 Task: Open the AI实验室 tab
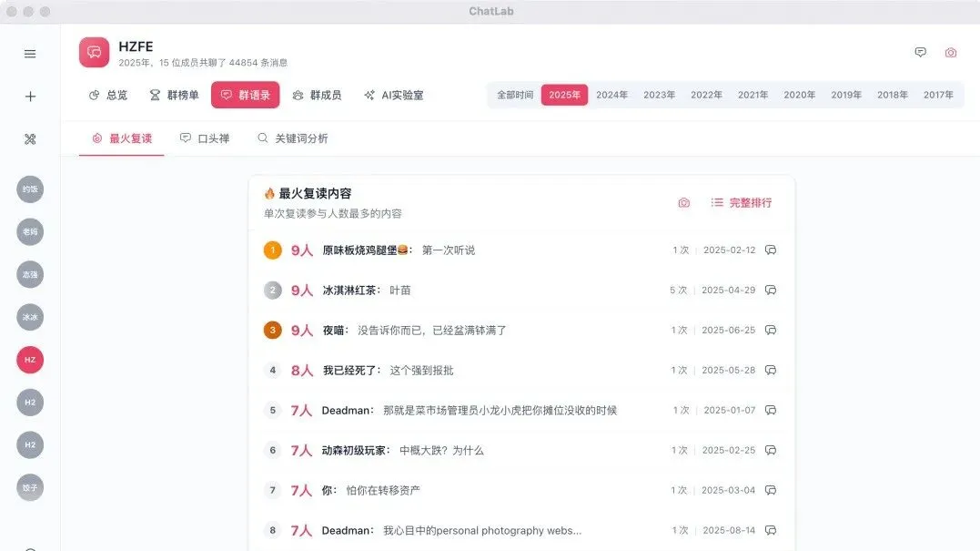point(394,95)
